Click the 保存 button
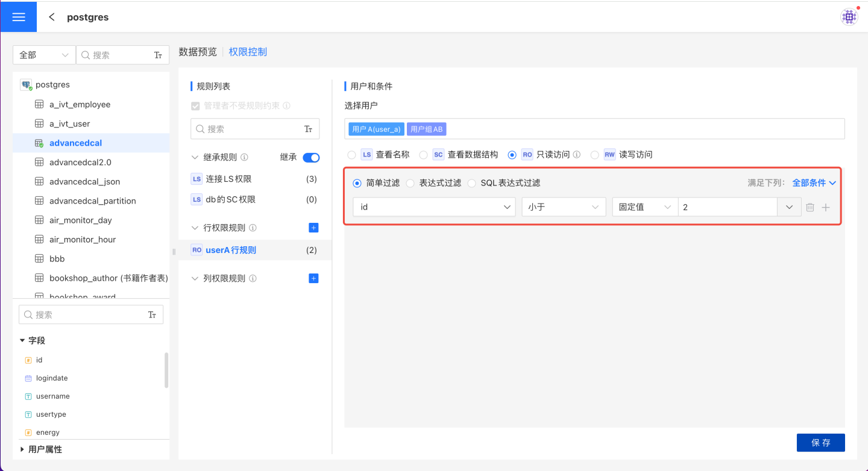 coord(820,443)
